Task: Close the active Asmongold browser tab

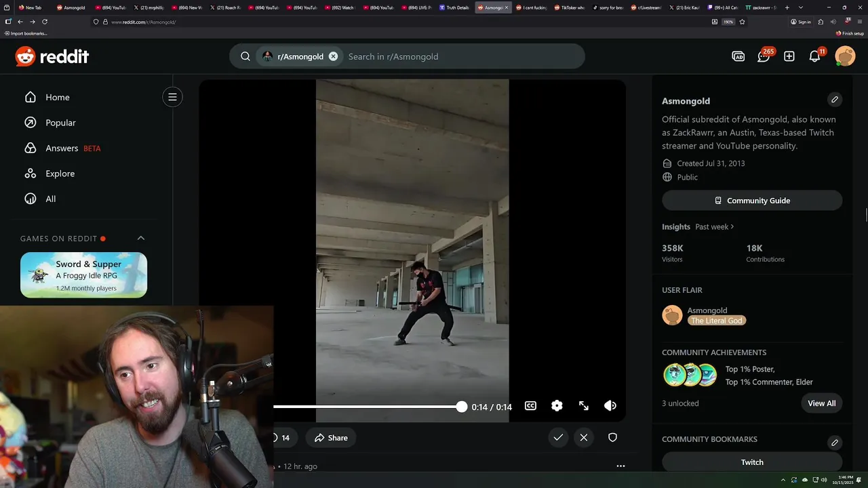Action: pyautogui.click(x=507, y=7)
